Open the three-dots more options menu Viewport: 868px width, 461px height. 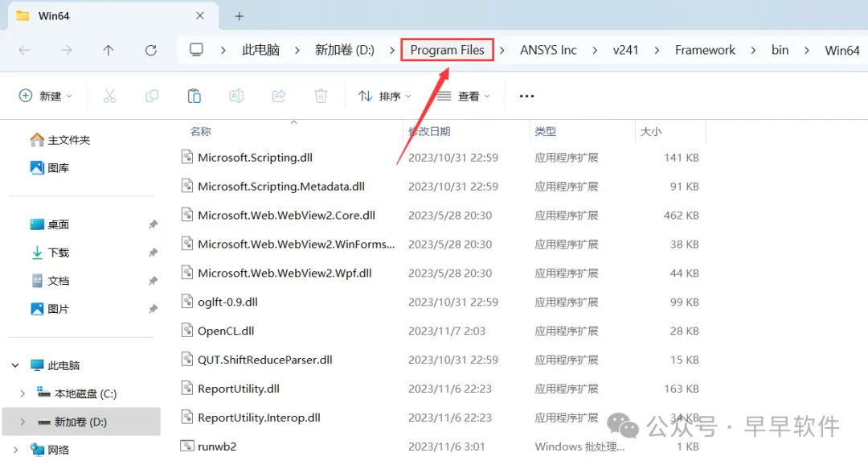point(526,96)
